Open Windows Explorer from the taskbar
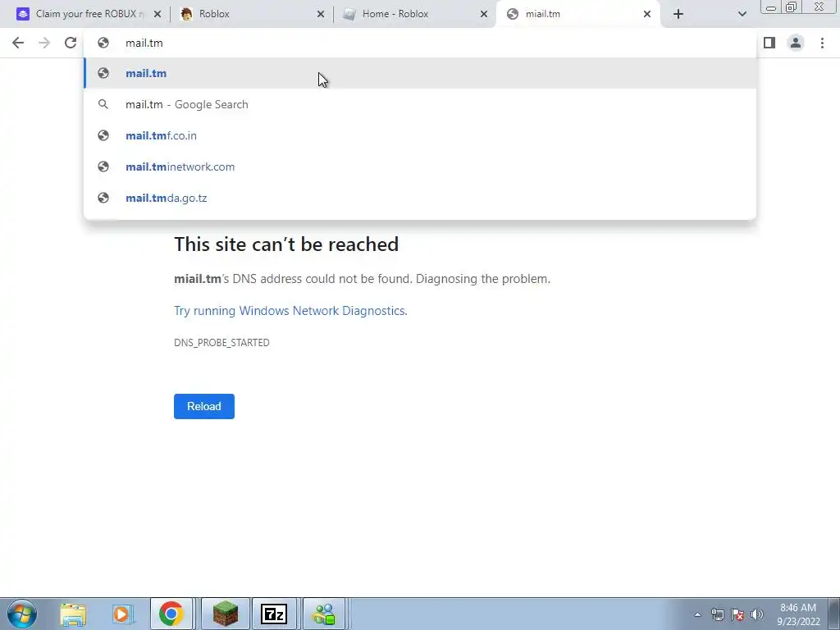 click(72, 614)
